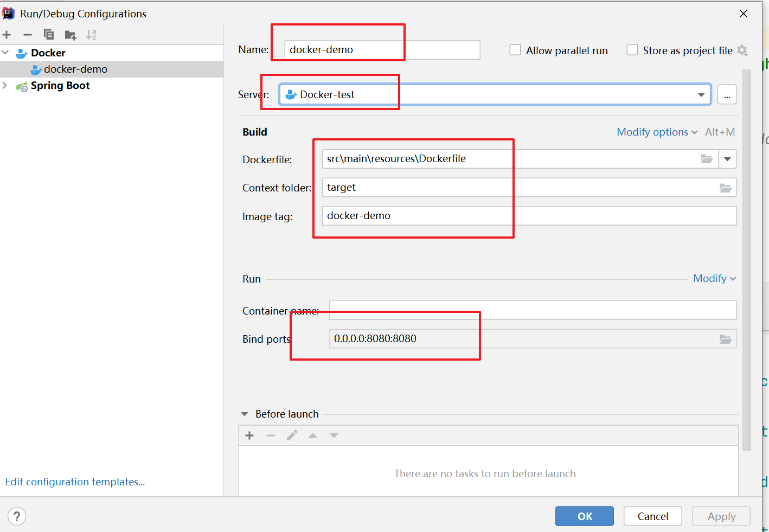Screen dimensions: 769x532
Task: Click the Name input field
Action: pos(382,50)
